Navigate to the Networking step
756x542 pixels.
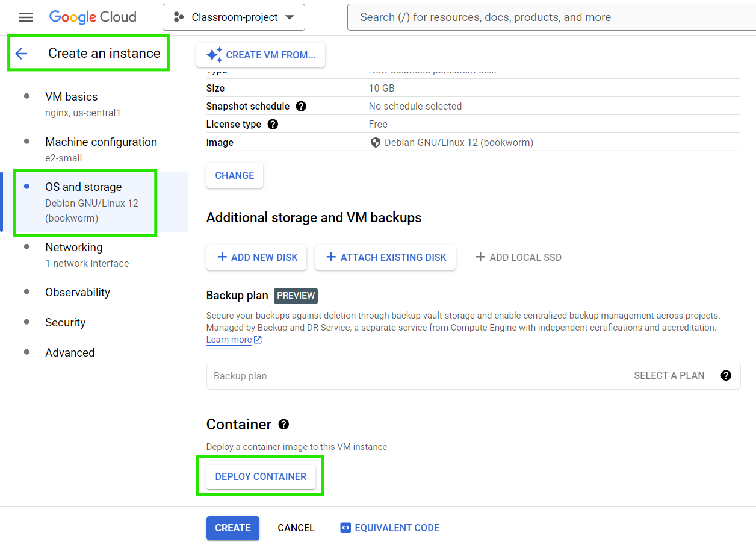coord(73,247)
